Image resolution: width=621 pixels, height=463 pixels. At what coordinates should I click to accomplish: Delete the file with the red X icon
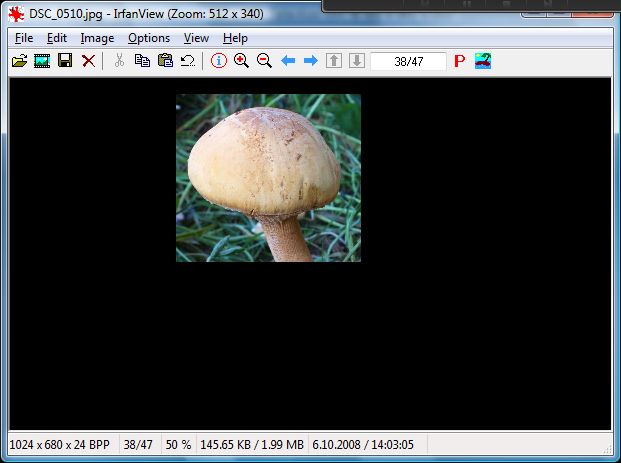point(88,61)
